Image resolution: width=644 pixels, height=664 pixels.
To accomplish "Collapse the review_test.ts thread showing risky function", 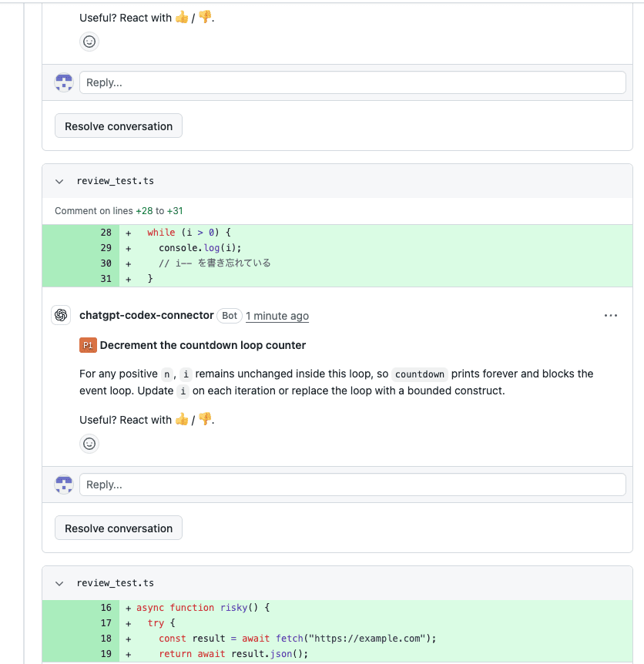I will pos(59,584).
